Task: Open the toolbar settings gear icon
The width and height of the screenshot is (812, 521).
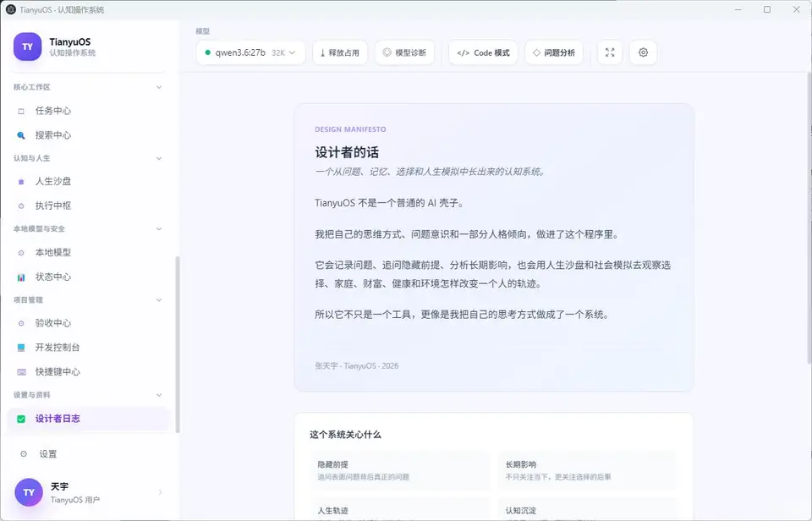Action: (x=643, y=52)
